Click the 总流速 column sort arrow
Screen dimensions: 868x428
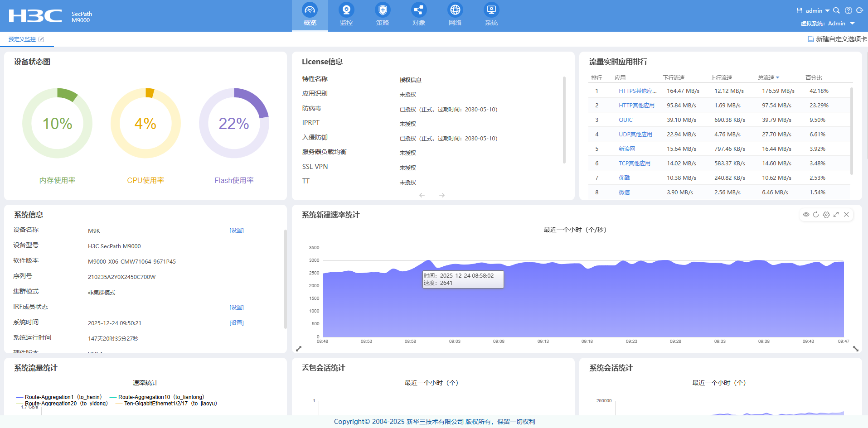pyautogui.click(x=777, y=77)
